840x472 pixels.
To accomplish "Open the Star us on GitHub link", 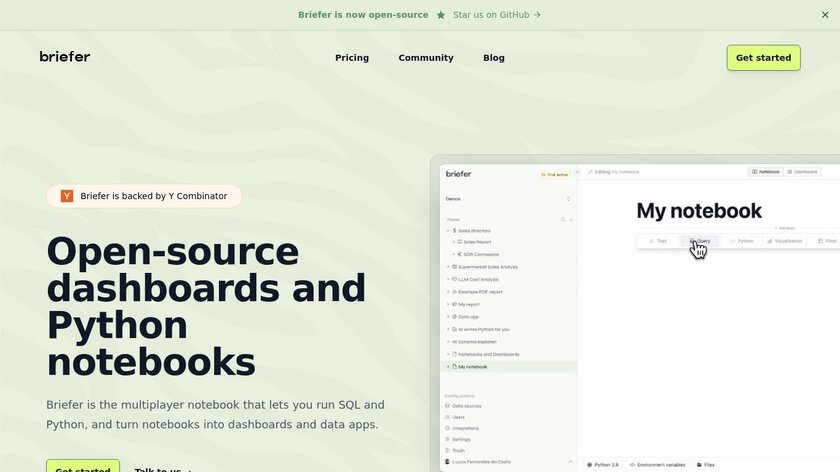I will click(x=497, y=15).
